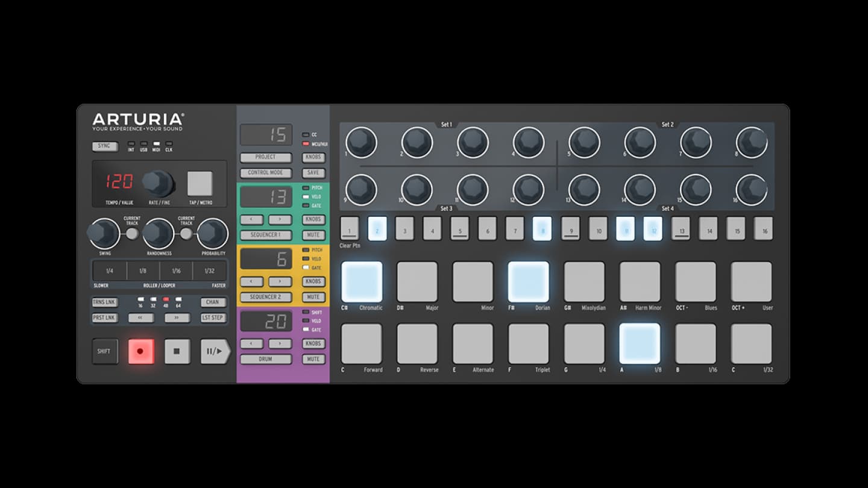The image size is (868, 488).
Task: Click the SWING knob
Action: [x=104, y=234]
